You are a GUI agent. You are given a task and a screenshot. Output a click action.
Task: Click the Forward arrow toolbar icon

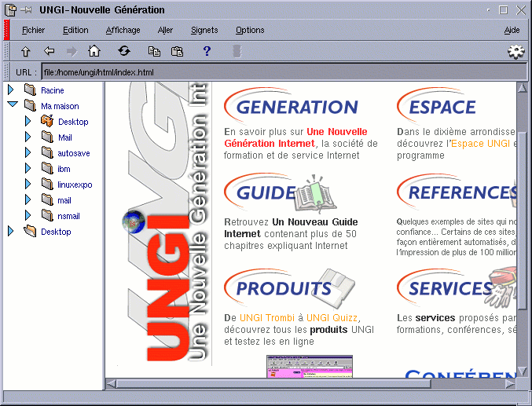pos(72,52)
